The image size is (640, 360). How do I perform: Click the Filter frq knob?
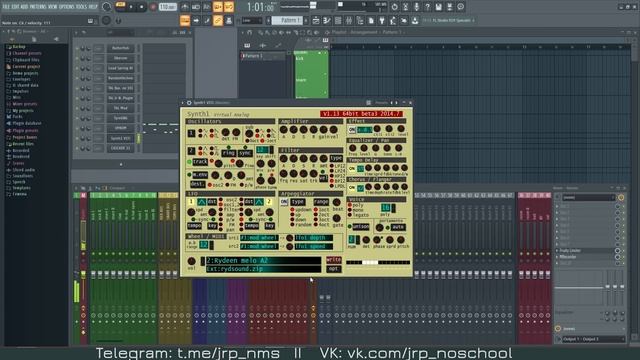point(284,174)
